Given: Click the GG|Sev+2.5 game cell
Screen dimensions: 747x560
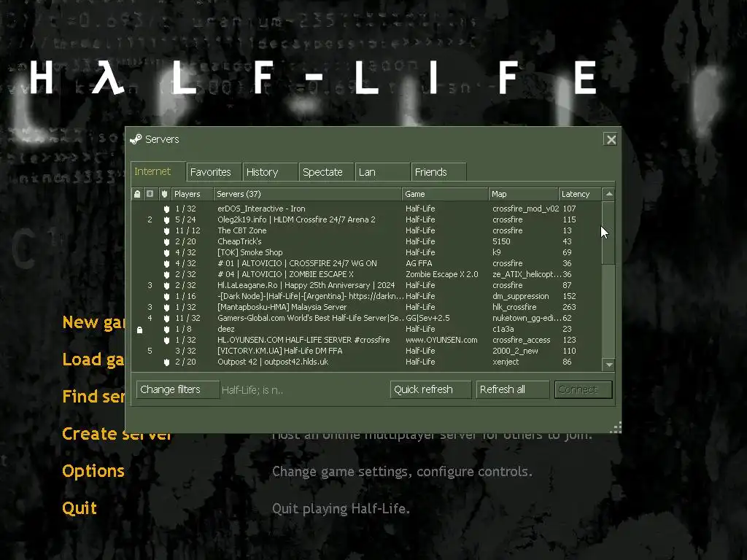Looking at the screenshot, I should [427, 319].
